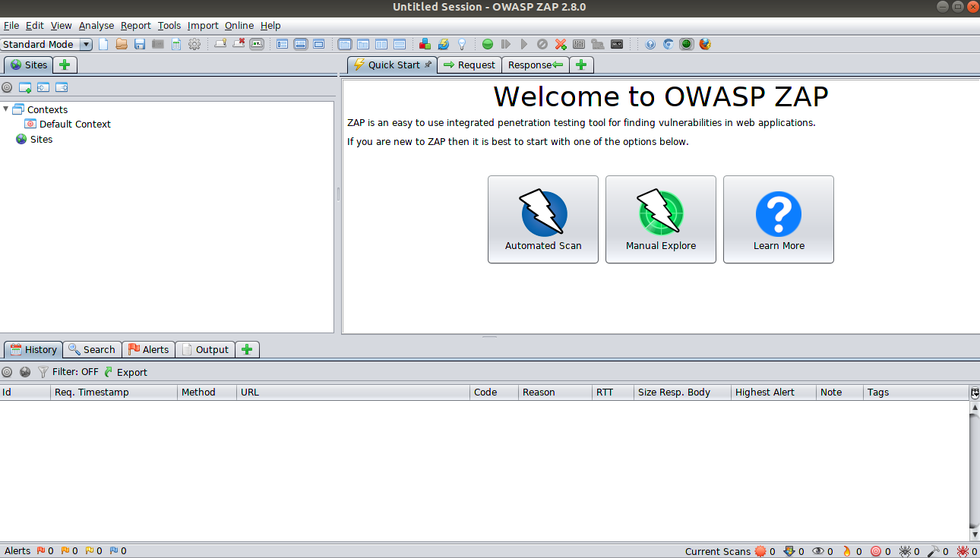Click the Snapshot Session camera icon
980x558 pixels.
(x=158, y=44)
